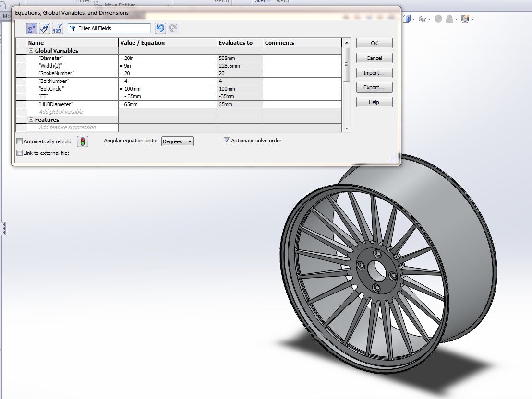This screenshot has height=399, width=532.
Task: Enable Automatically rebuild checkbox
Action: point(20,141)
